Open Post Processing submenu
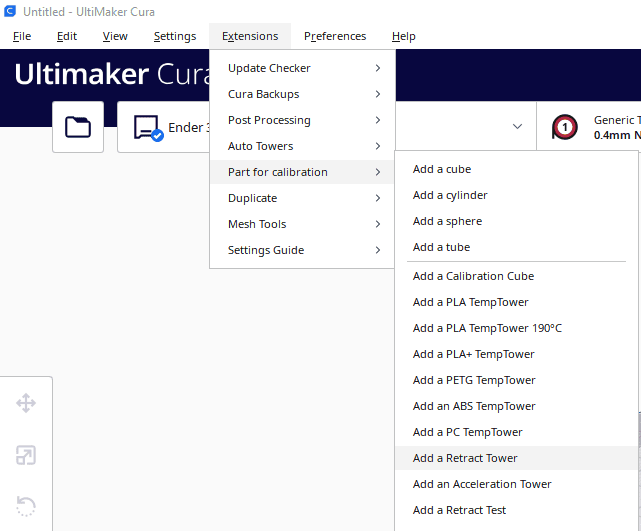641x531 pixels. click(302, 120)
